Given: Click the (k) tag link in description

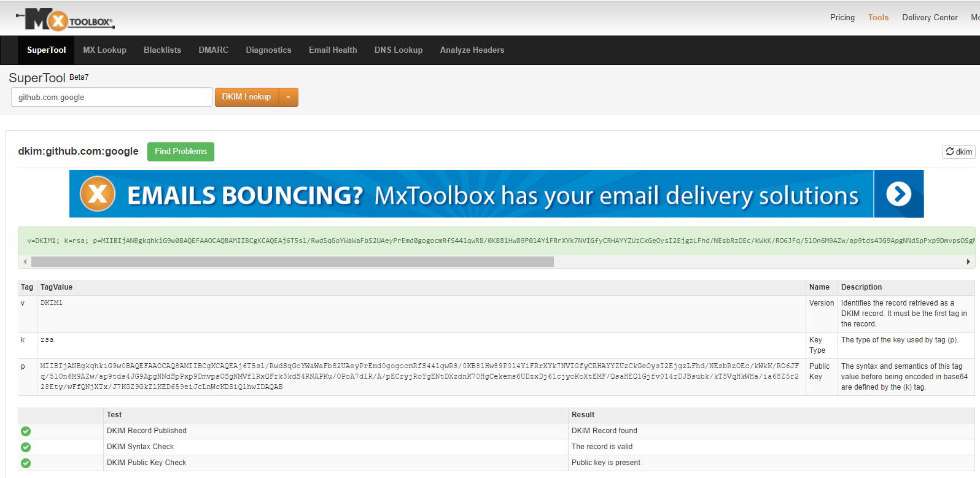Looking at the screenshot, I should [907, 387].
